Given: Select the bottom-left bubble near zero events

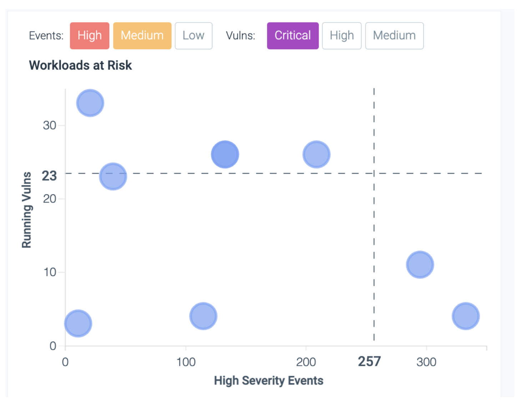Looking at the screenshot, I should click(x=78, y=323).
